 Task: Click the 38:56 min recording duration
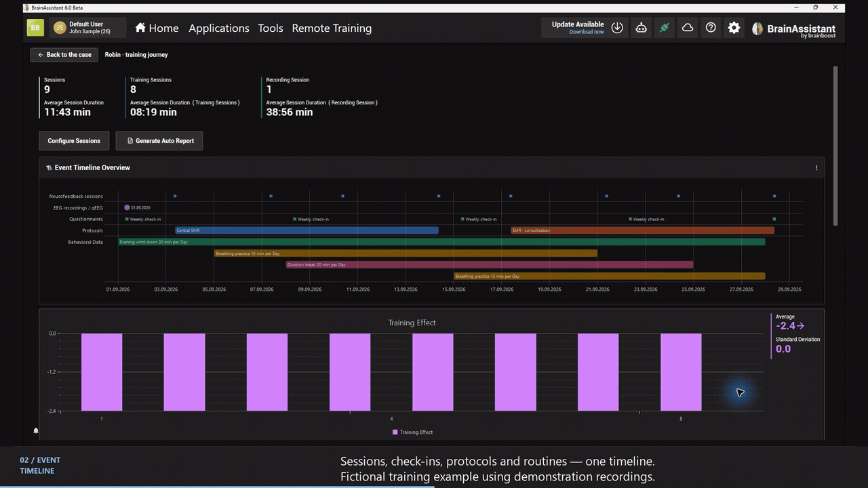coord(290,113)
